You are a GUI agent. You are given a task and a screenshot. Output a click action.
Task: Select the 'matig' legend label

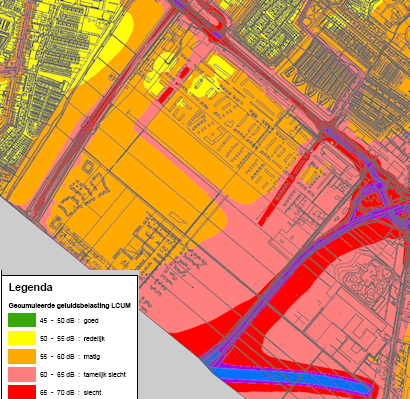click(92, 357)
